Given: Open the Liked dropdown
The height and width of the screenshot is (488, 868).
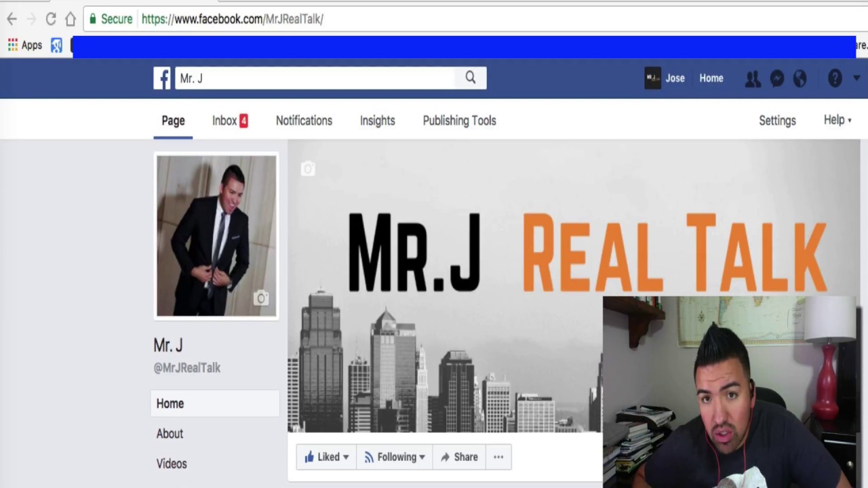Looking at the screenshot, I should click(327, 457).
